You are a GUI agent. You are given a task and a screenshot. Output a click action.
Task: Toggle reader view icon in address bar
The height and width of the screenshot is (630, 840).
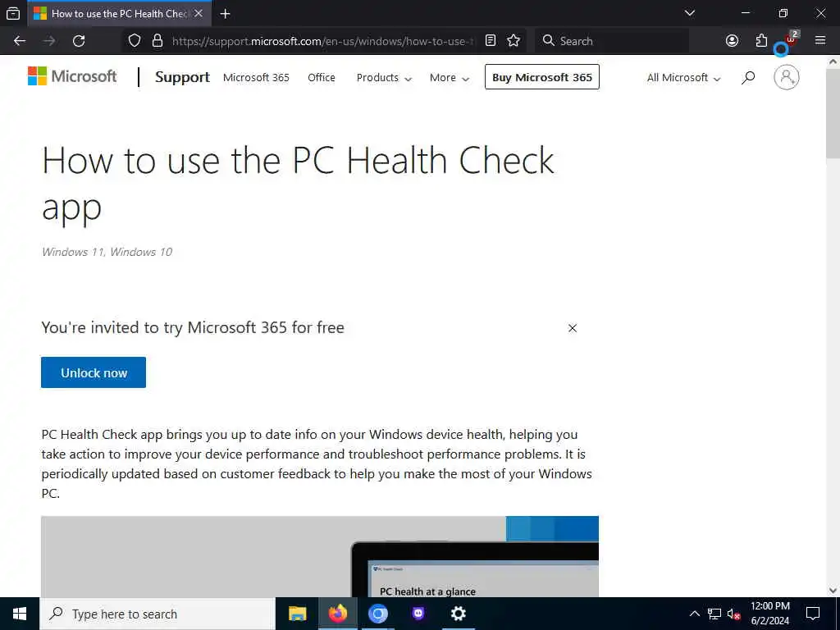coord(491,41)
